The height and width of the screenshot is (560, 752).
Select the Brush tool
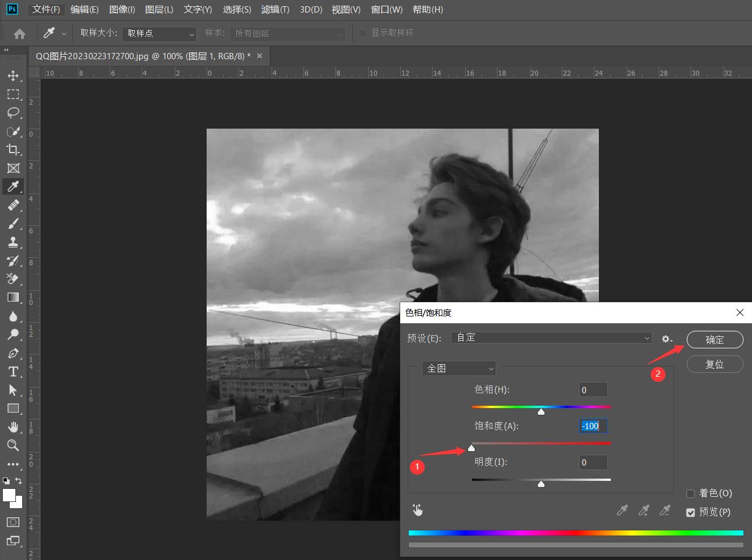point(13,224)
